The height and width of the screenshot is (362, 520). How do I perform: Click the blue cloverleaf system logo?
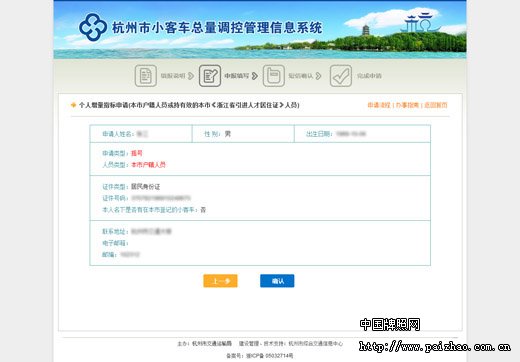click(x=93, y=27)
